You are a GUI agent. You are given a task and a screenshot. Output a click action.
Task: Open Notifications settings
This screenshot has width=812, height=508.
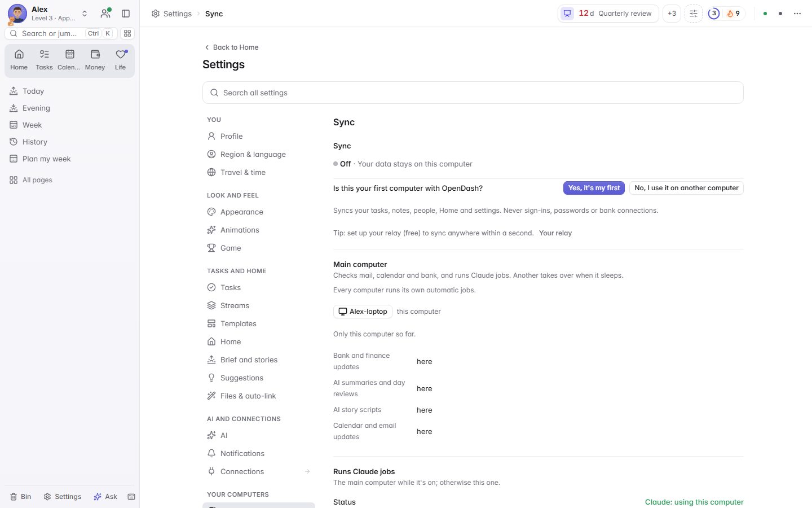(259, 453)
